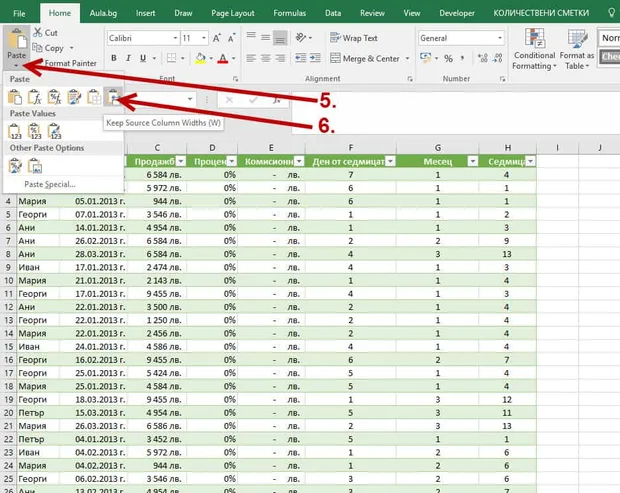Increase decimal places
The width and height of the screenshot is (620, 493).
click(483, 59)
